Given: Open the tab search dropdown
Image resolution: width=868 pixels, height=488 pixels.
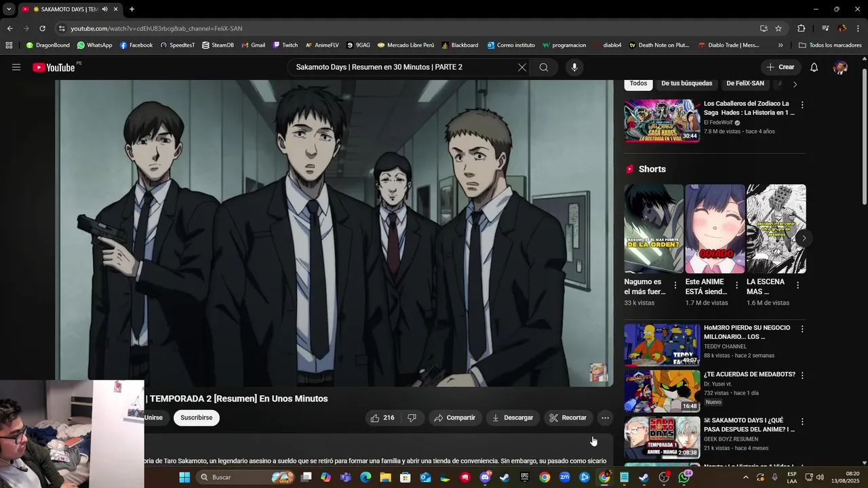Looking at the screenshot, I should click(x=9, y=9).
